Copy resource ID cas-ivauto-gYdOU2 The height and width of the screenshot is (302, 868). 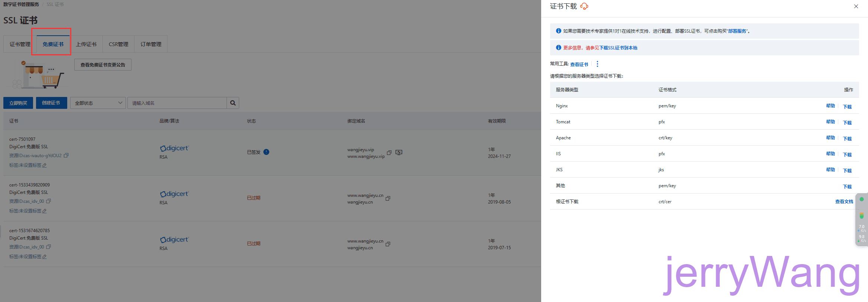(x=66, y=155)
